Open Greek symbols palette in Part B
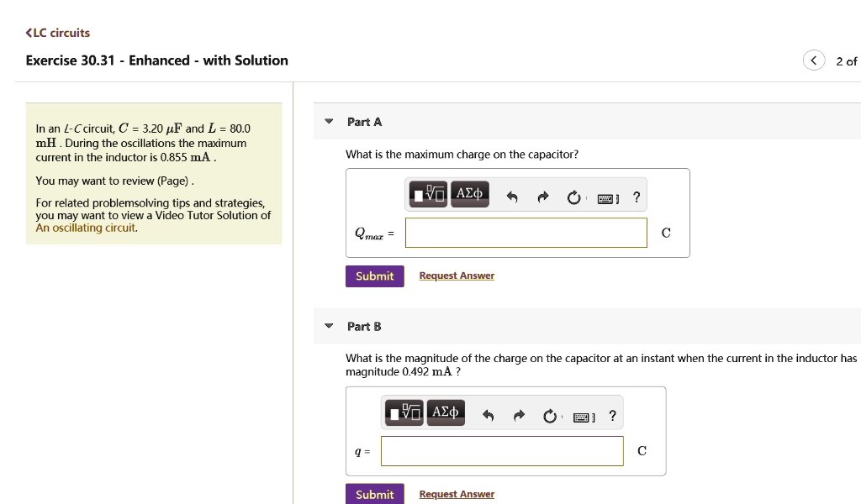 [446, 413]
